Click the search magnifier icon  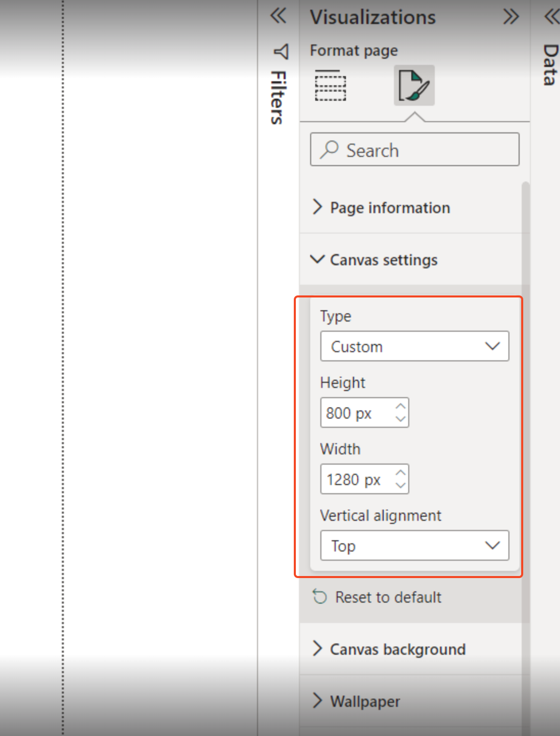tap(330, 150)
